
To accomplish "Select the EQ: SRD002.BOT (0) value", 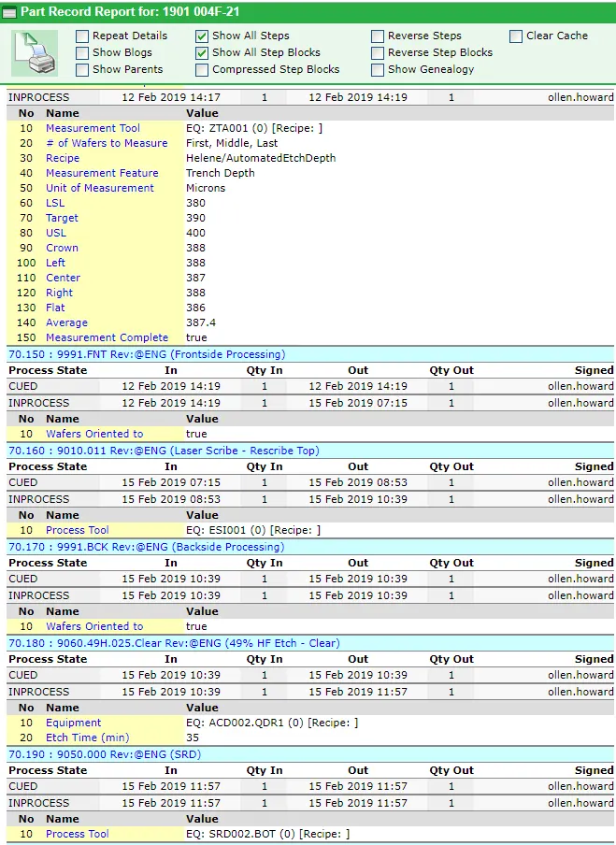I will pos(268,834).
